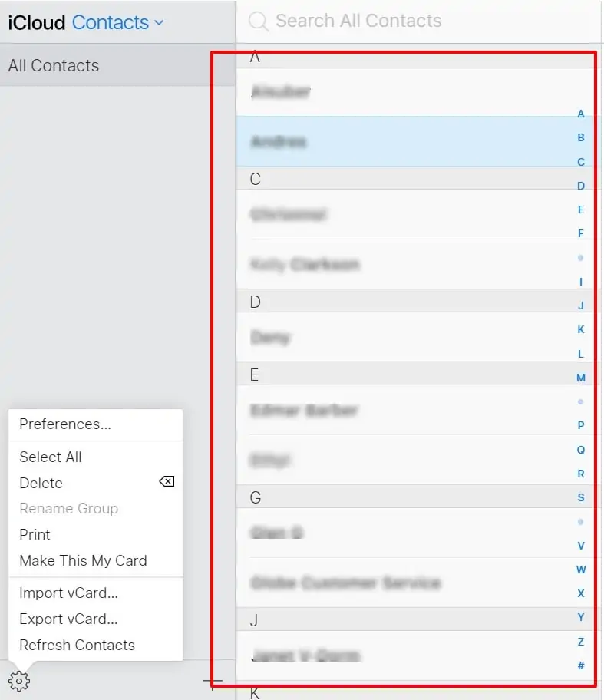Screen dimensions: 604x700
Task: Choose Make This My Card
Action: click(83, 560)
